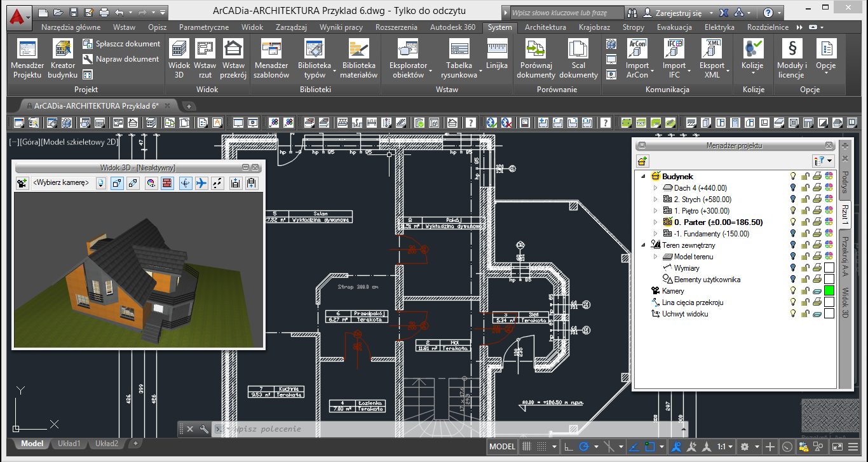The width and height of the screenshot is (868, 462).
Task: Open the 1:1 annotation scale dropdown
Action: pos(726,447)
